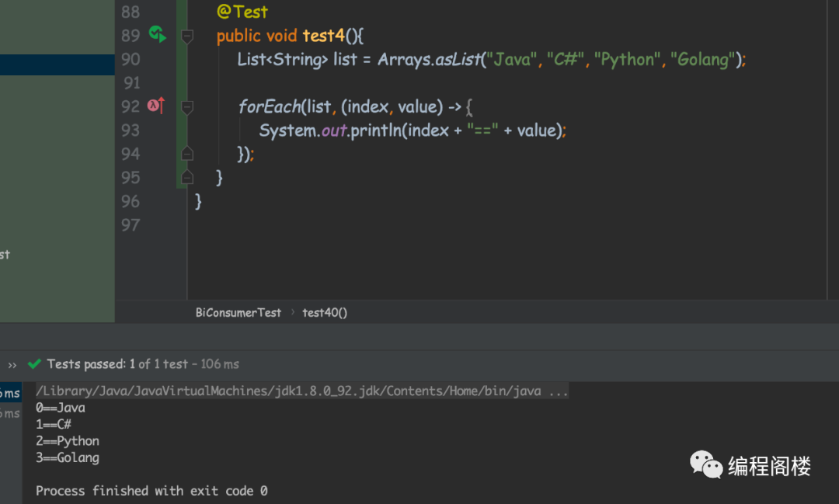Place caret on the @Test annotation
Viewport: 839px width, 504px height.
coord(243,12)
